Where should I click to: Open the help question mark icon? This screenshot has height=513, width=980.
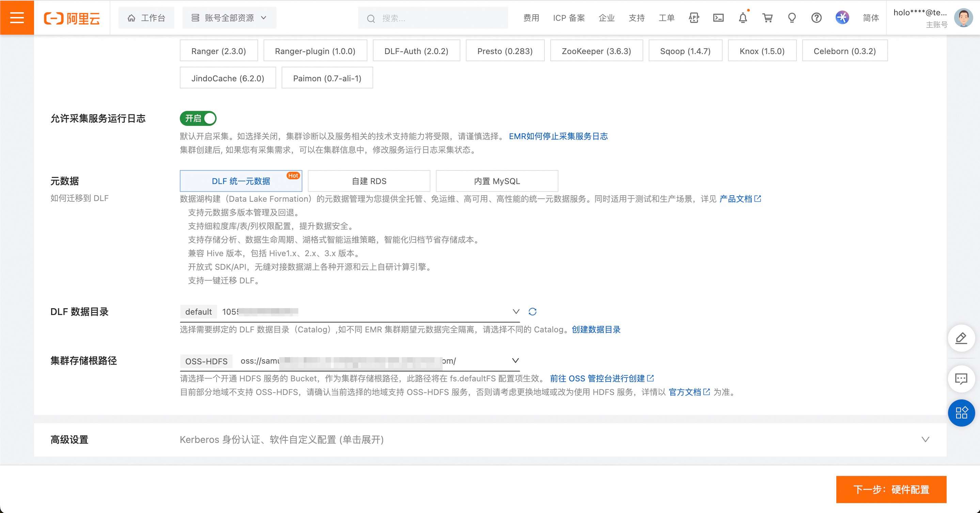click(816, 18)
